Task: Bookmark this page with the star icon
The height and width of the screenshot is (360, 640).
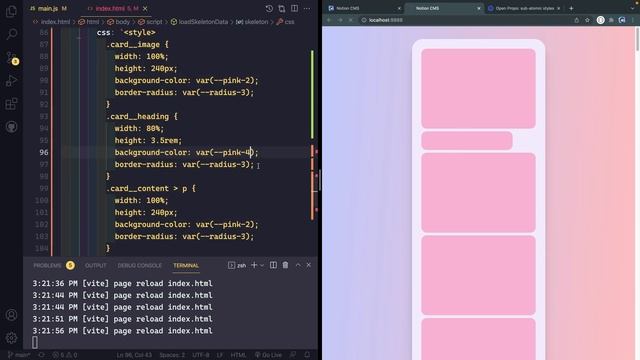Action: [587, 20]
